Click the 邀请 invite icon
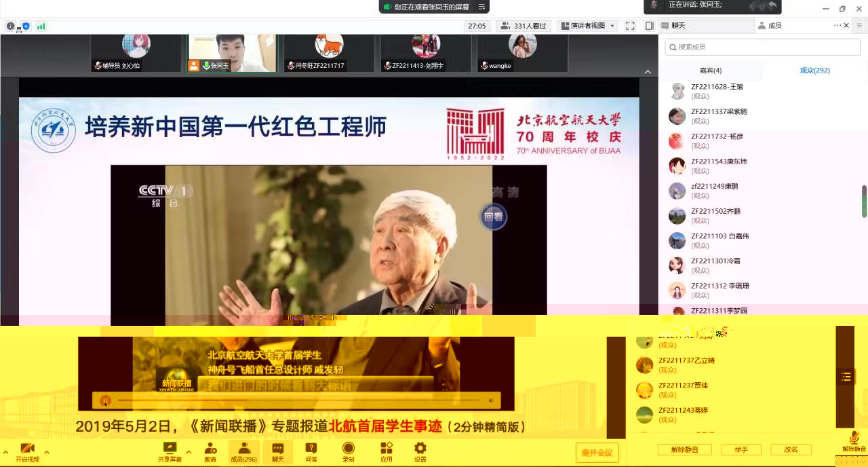 (210, 453)
